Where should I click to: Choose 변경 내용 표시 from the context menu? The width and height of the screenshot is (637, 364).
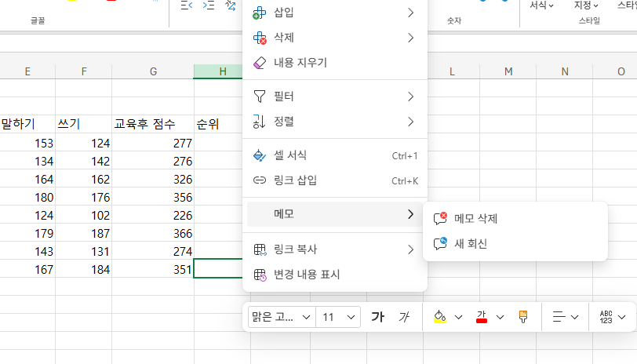pyautogui.click(x=335, y=275)
